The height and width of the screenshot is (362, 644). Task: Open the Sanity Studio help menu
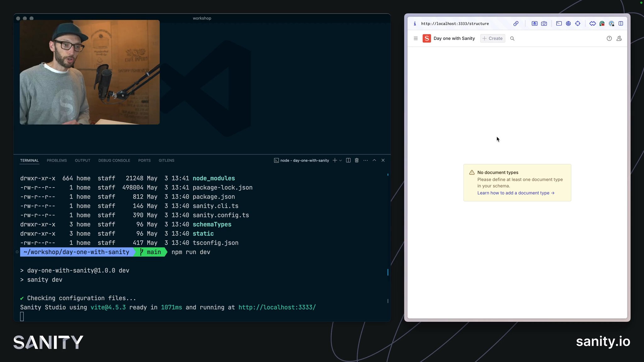click(x=609, y=38)
